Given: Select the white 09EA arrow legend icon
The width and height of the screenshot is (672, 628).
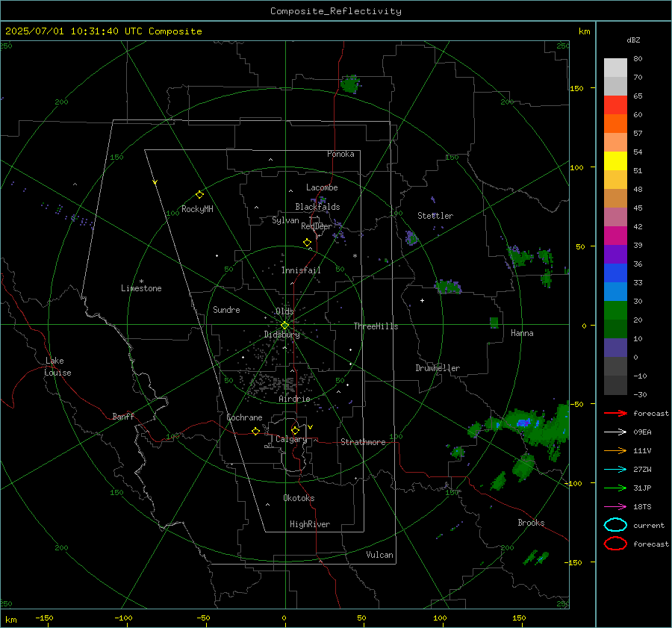Looking at the screenshot, I should coord(615,432).
